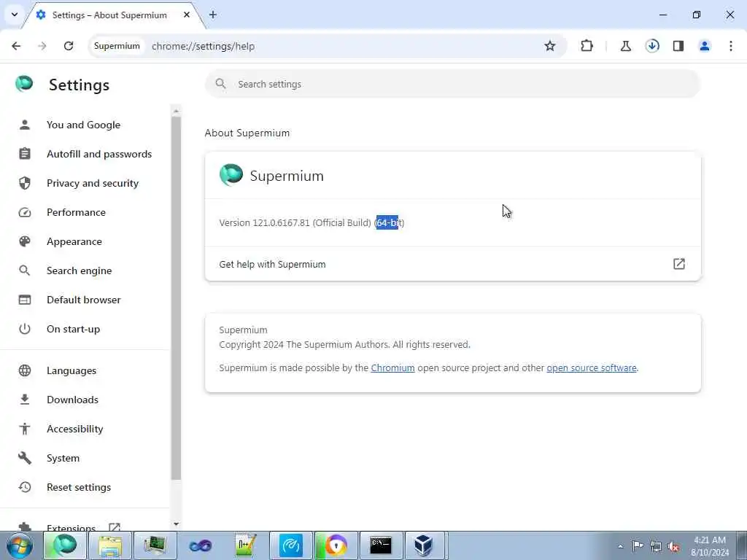This screenshot has width=747, height=560.
Task: Open the Extensions puzzle icon
Action: (x=587, y=46)
